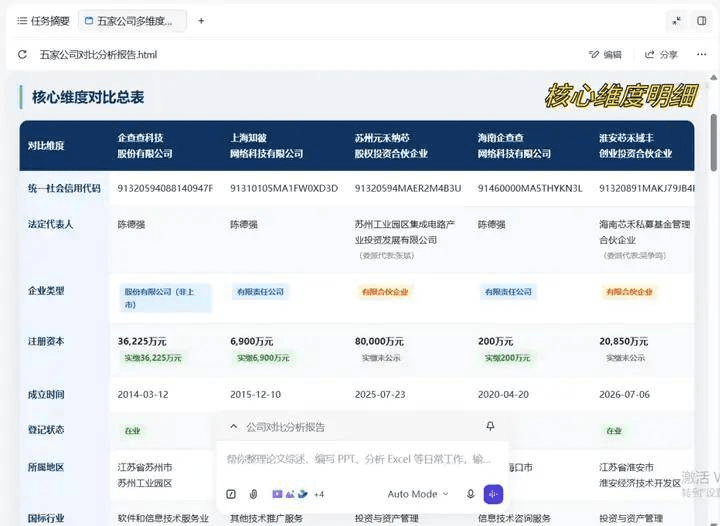Collapse the 公司对比分析报告 chat panel chevron
Screen dimensions: 720x526
pos(234,427)
